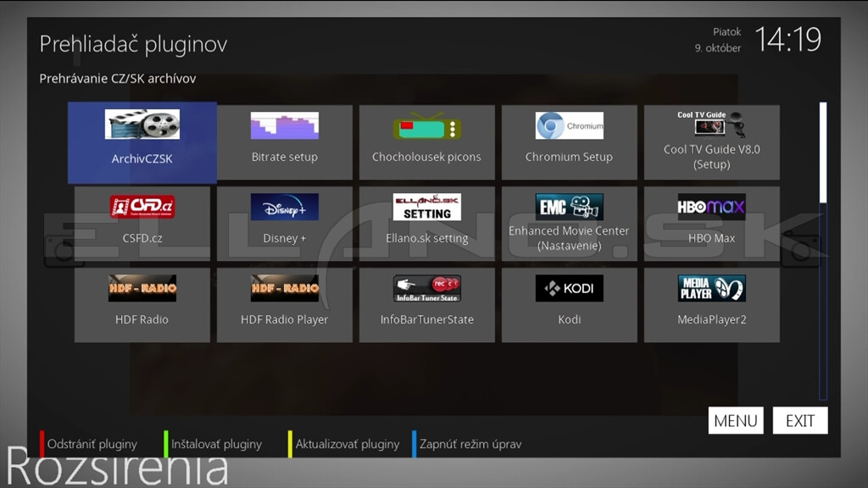Click Enhanced Movie Center (Nastavenie) label

(569, 238)
